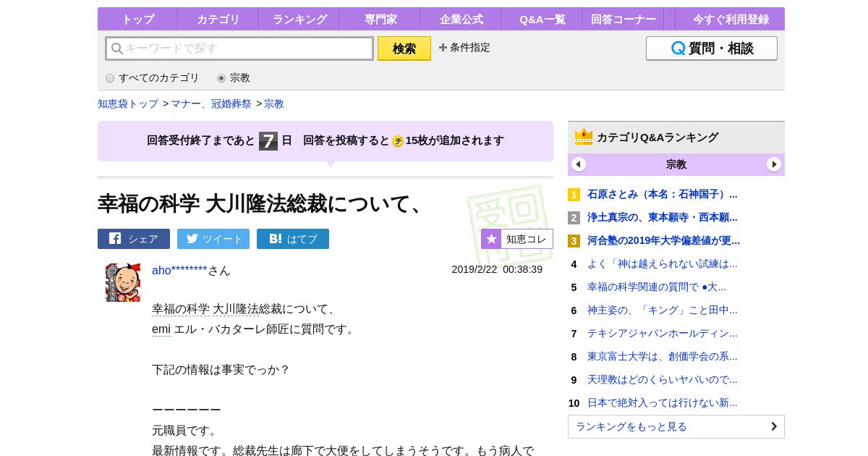
Task: Open the 今すぐ利用登録 tab
Action: (x=731, y=19)
